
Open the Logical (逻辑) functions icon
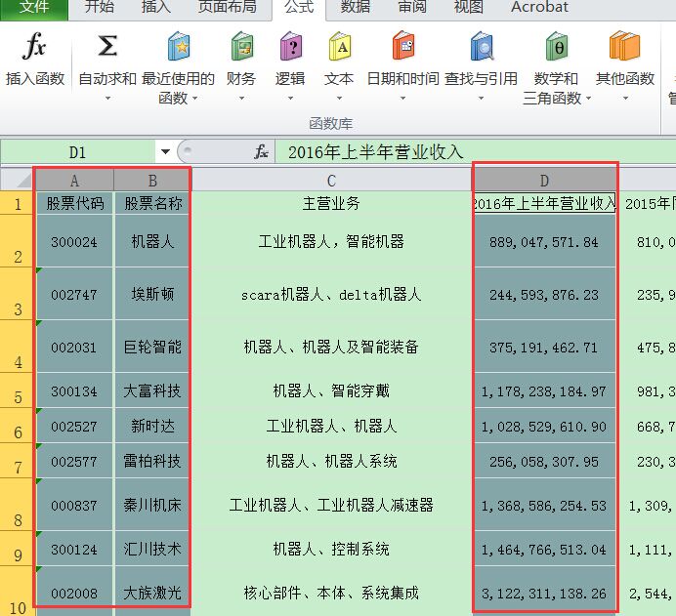pos(290,46)
